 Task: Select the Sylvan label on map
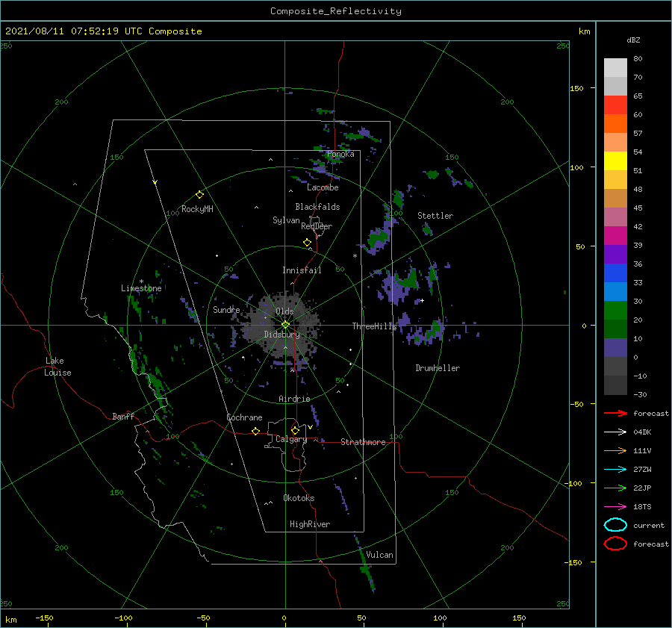tap(286, 220)
